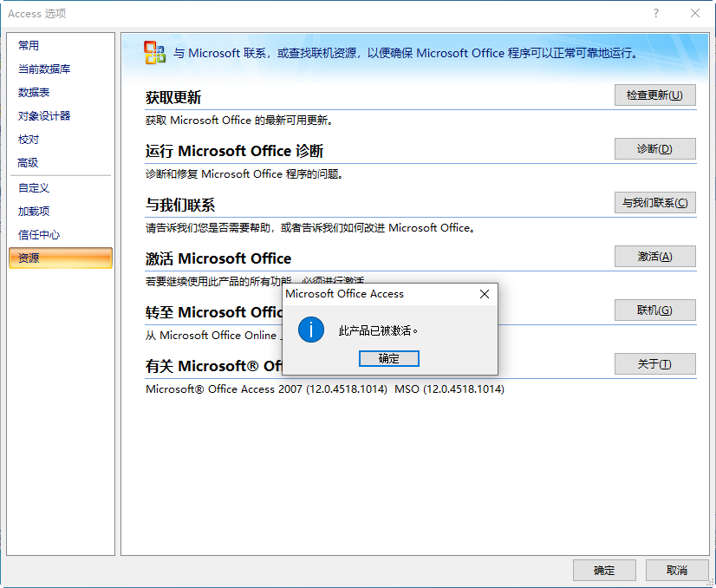
Task: Click the blue information icon in the popup
Action: point(309,330)
